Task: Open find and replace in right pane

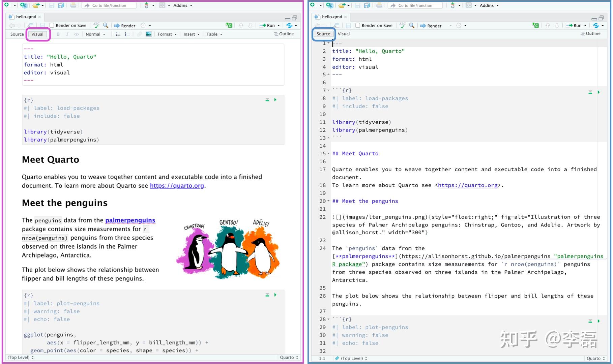Action: click(x=411, y=25)
